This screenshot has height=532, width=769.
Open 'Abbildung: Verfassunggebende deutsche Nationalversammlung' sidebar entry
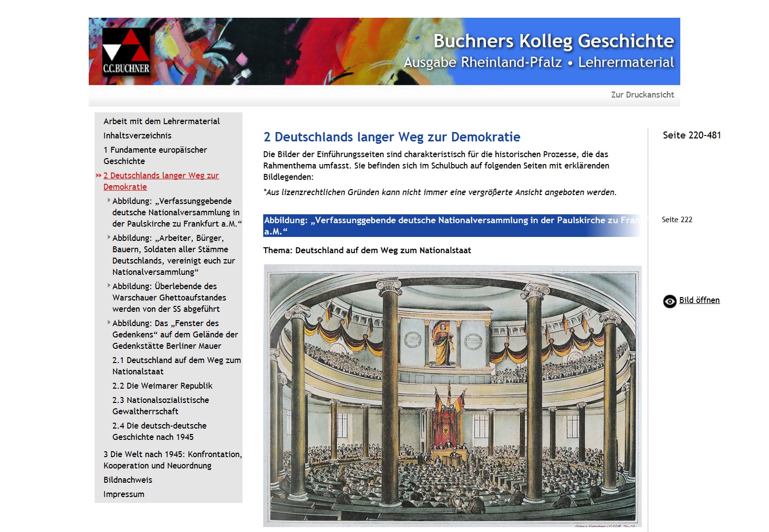pos(176,212)
